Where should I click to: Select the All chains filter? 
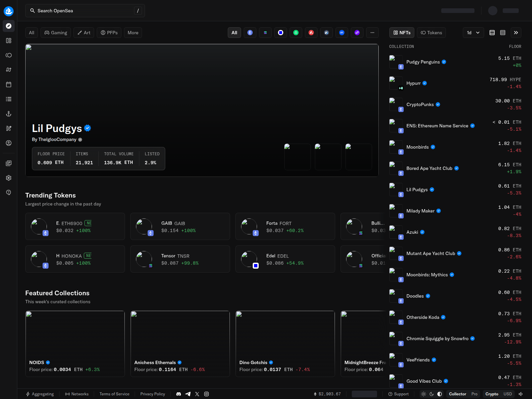[x=234, y=33]
